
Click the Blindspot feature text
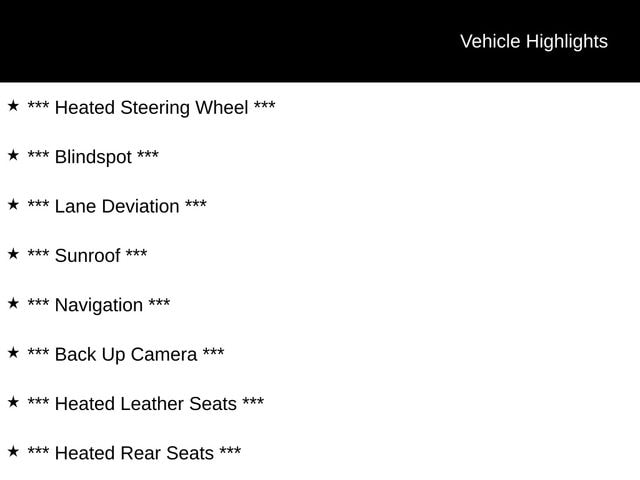(x=93, y=157)
